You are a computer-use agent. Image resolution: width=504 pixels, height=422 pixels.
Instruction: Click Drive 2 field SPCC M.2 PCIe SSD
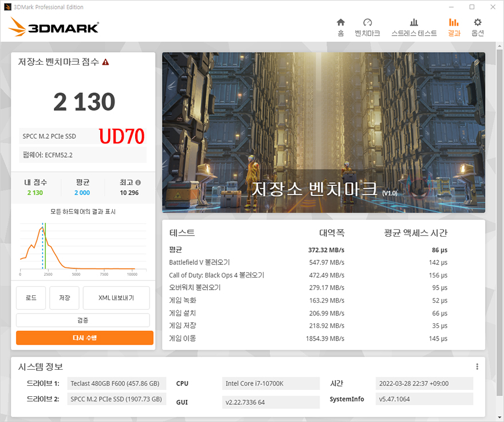[117, 399]
